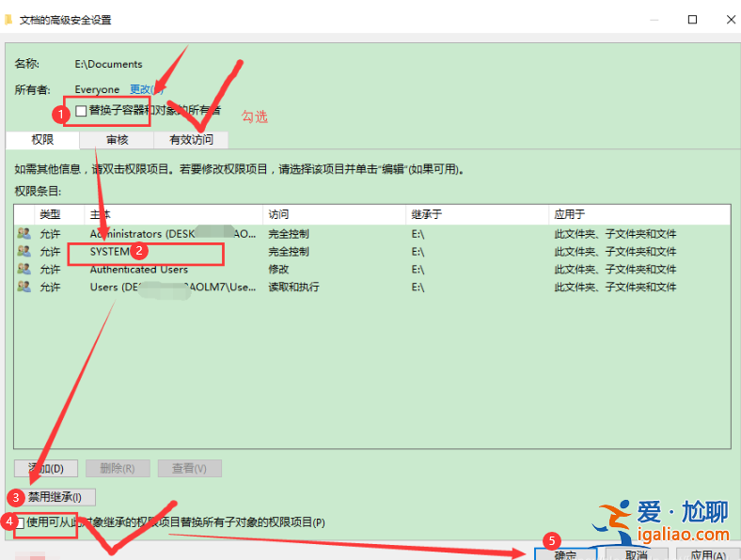Click the user icon in Authenticated Users row
This screenshot has height=560, width=741.
tap(24, 269)
